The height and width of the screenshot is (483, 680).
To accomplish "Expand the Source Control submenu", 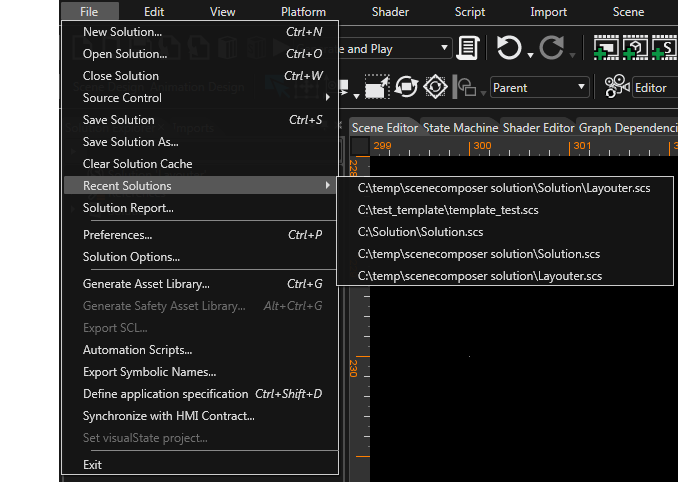I will point(201,98).
